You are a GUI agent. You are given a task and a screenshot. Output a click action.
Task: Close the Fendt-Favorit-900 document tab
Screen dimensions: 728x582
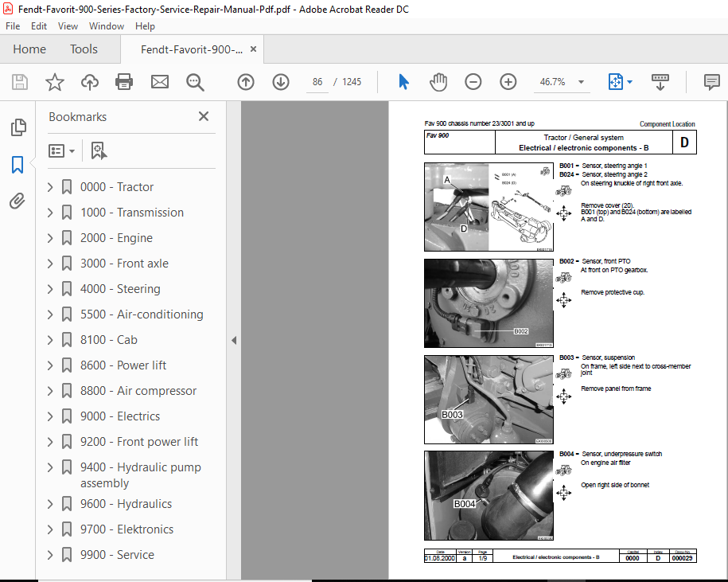pyautogui.click(x=253, y=49)
